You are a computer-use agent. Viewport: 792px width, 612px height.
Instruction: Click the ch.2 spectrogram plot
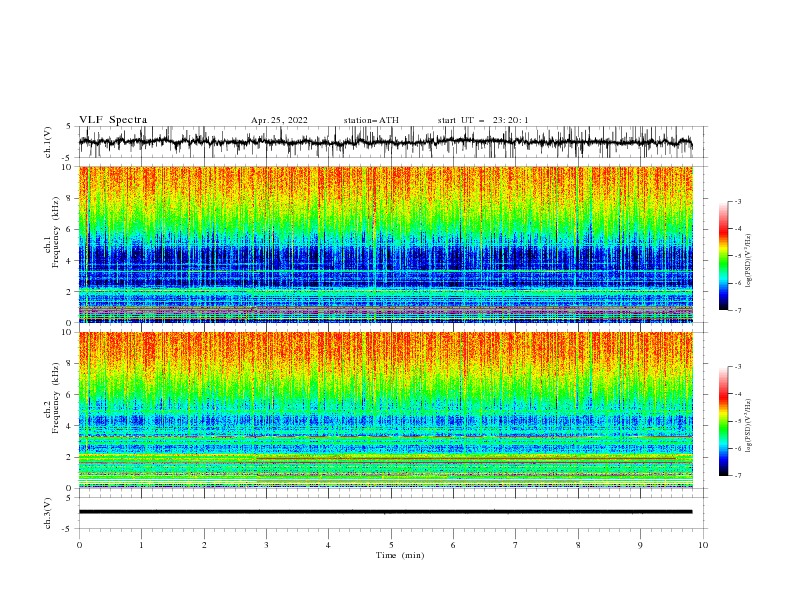(x=386, y=410)
